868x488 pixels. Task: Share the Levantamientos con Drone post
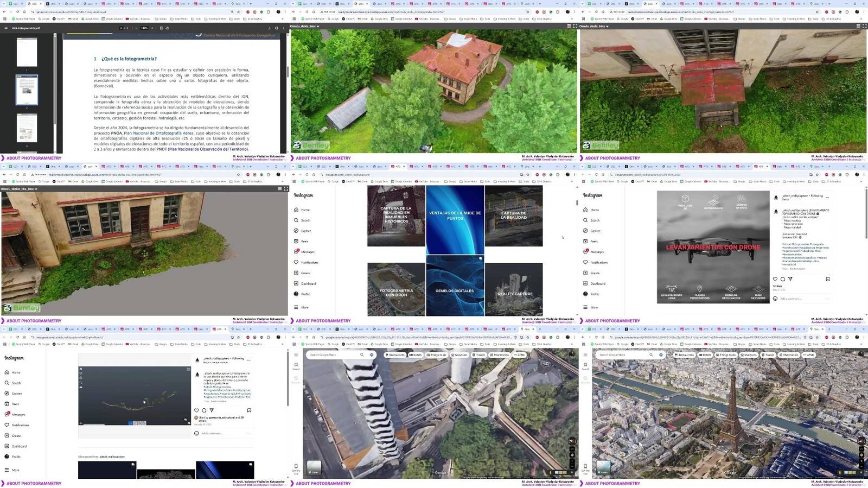click(790, 279)
